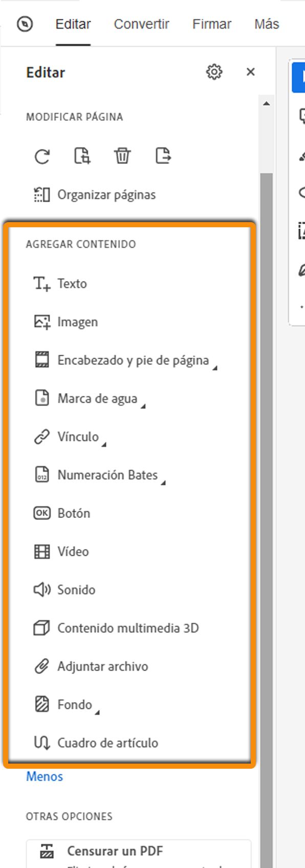Switch to the Convertir tab
The width and height of the screenshot is (305, 868).
click(142, 24)
